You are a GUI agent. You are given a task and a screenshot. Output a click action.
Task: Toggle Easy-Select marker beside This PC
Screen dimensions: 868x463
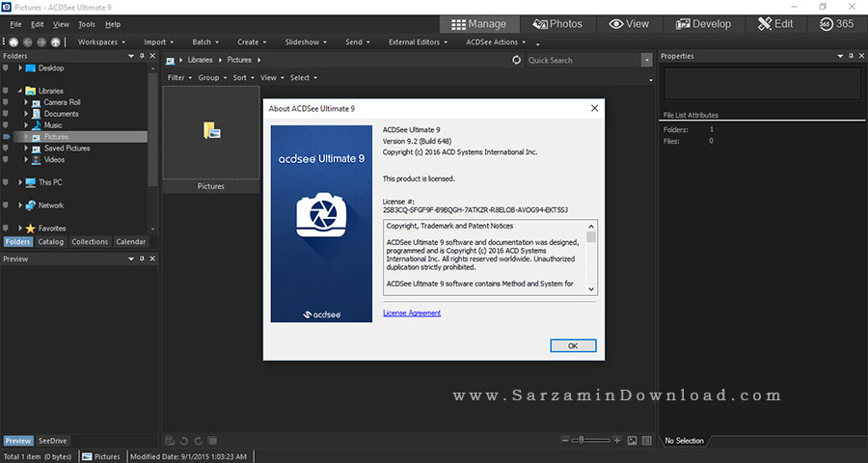click(6, 182)
